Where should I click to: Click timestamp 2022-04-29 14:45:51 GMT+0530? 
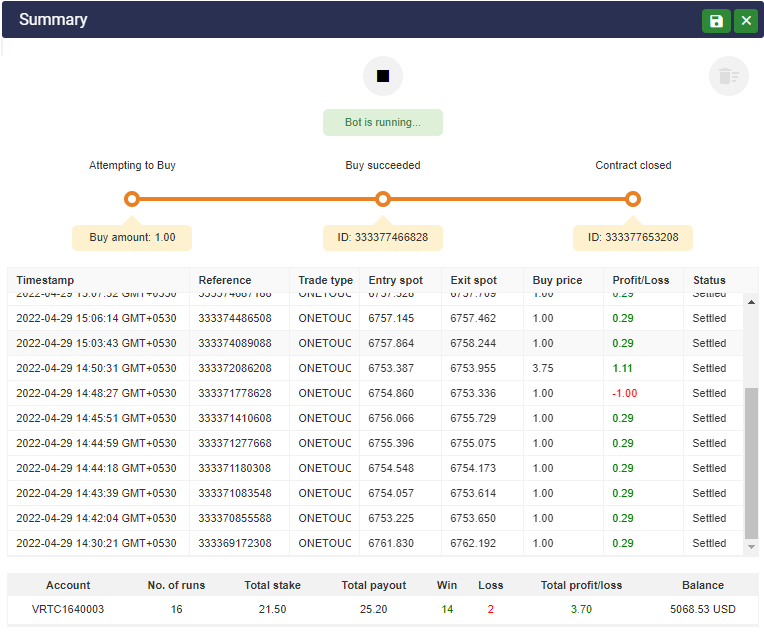coord(96,418)
